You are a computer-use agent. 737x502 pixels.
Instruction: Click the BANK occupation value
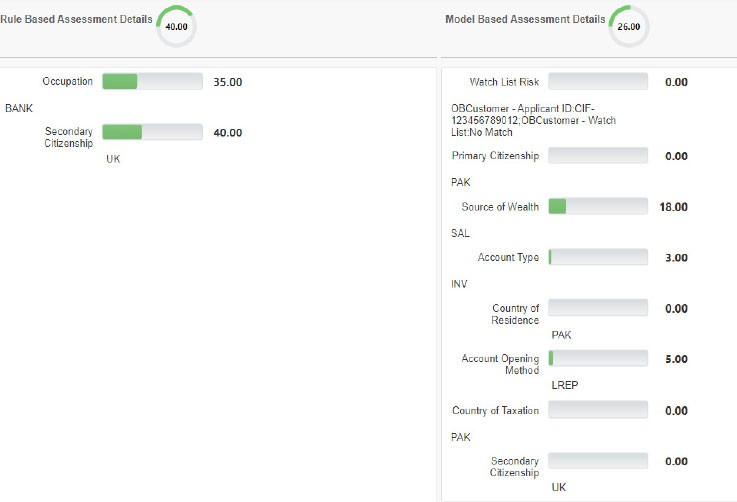click(19, 108)
